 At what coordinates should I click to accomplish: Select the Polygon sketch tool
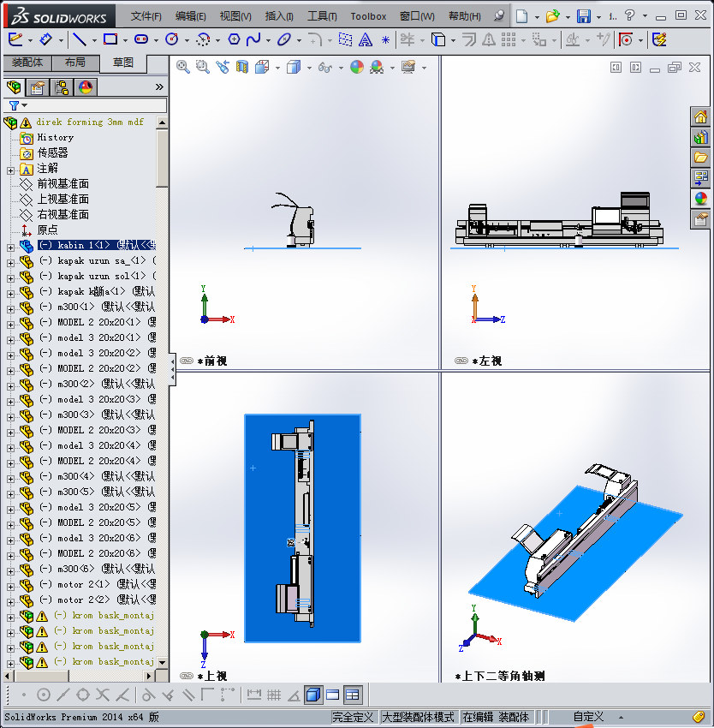[x=234, y=40]
